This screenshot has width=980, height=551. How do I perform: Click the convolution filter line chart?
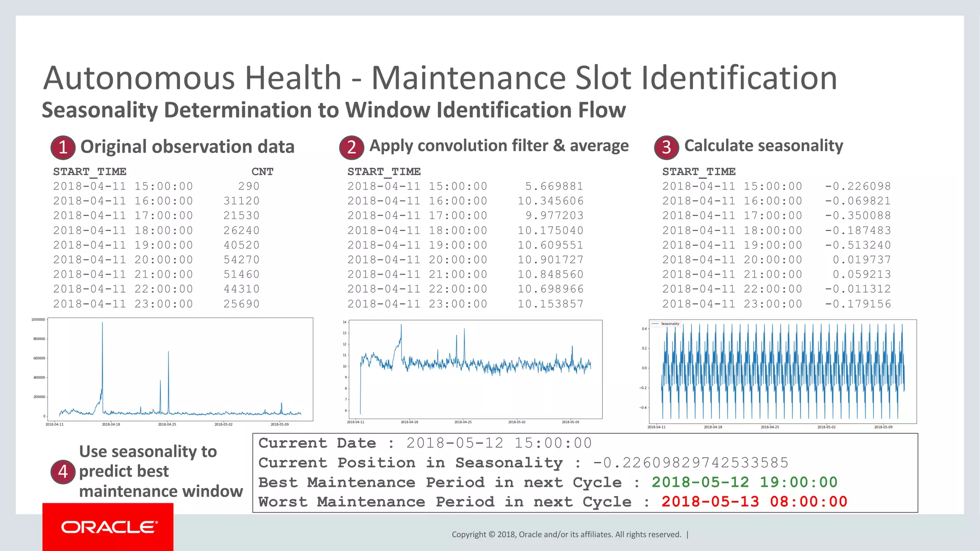[475, 369]
